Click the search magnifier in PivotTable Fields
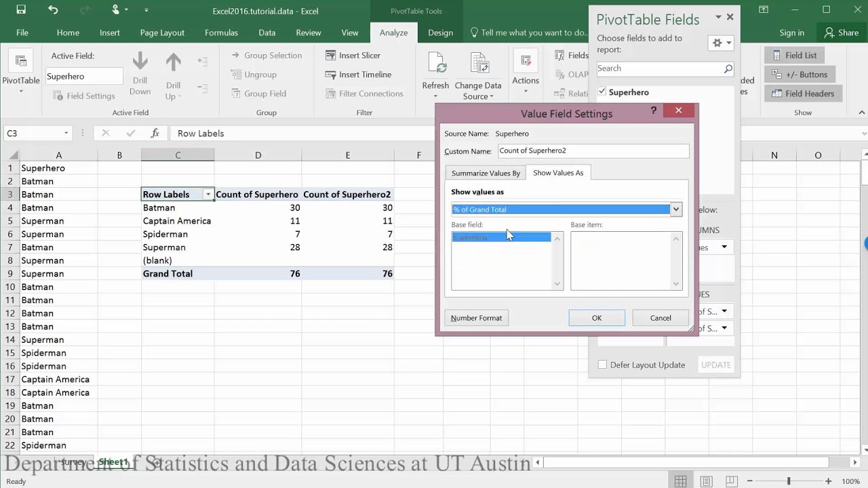This screenshot has height=488, width=868. pyautogui.click(x=728, y=68)
